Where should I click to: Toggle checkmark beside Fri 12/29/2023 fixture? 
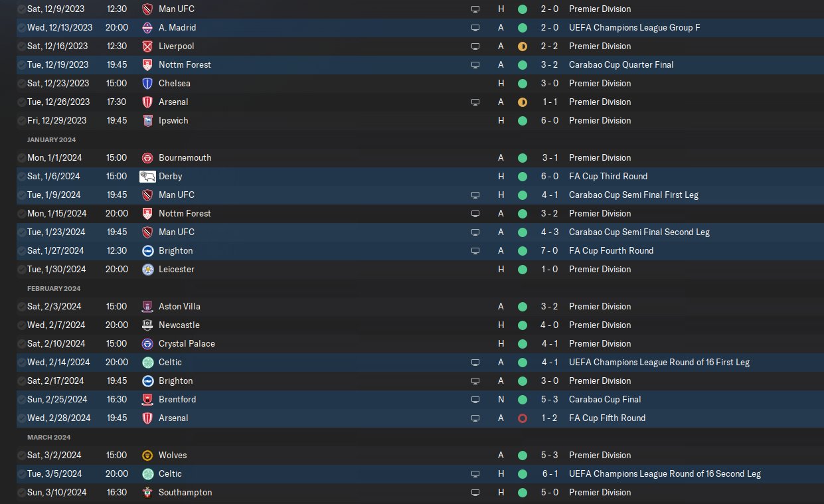22,121
